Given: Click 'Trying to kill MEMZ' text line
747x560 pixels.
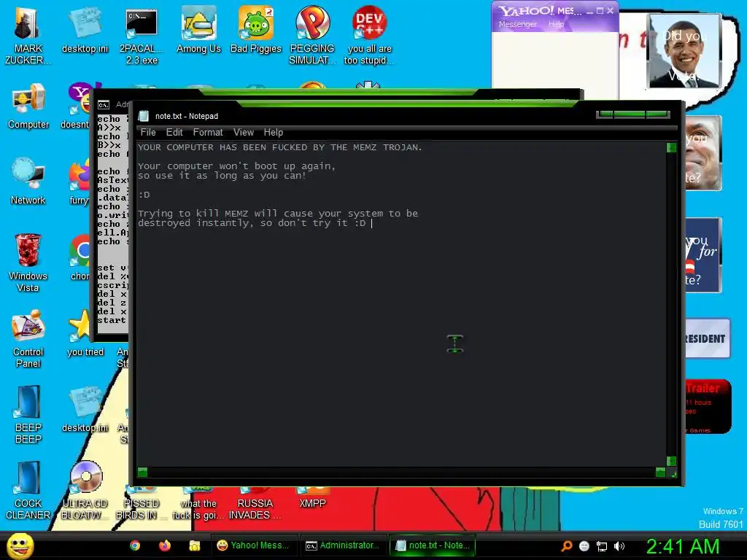Looking at the screenshot, I should (278, 214).
